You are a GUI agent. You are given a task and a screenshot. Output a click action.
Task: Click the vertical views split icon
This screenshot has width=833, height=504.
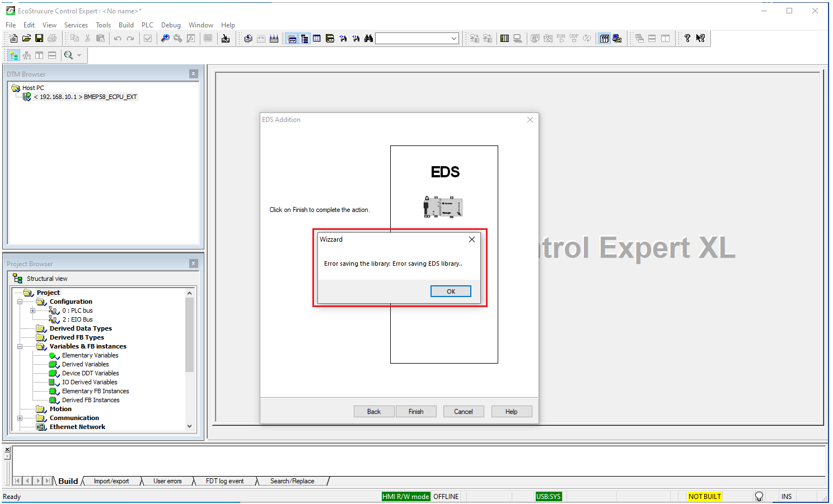coord(39,55)
